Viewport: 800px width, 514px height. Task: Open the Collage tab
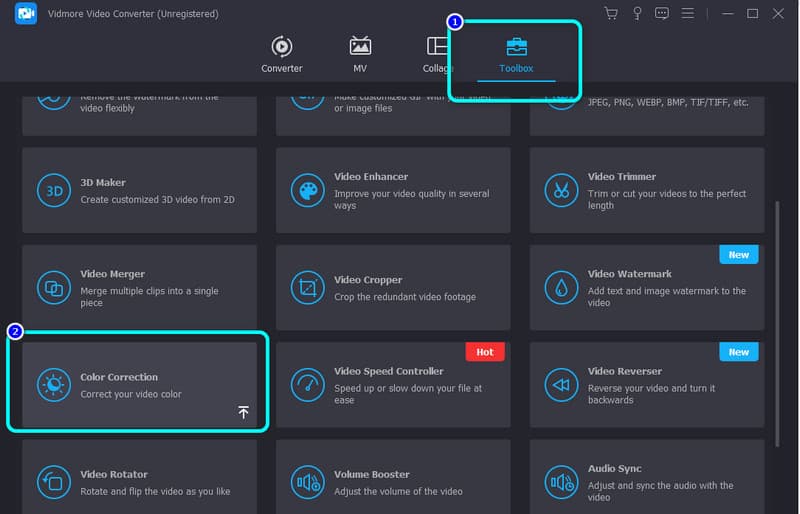(438, 54)
